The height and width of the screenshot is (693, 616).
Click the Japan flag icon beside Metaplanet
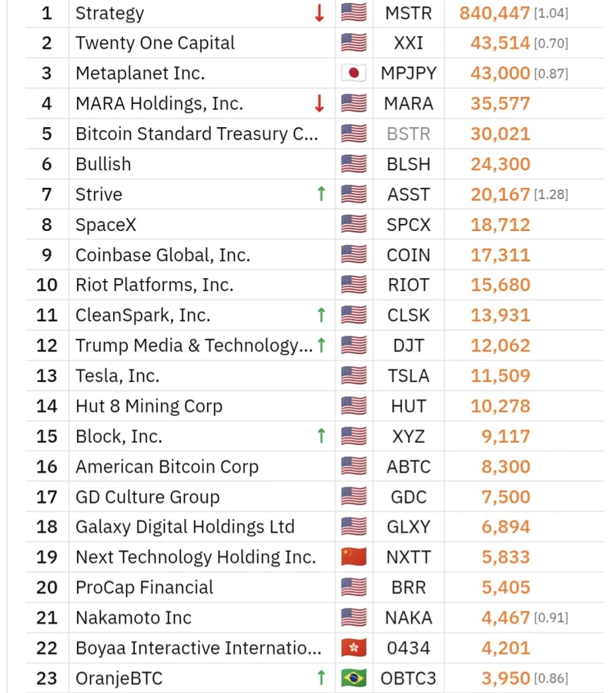click(x=353, y=73)
